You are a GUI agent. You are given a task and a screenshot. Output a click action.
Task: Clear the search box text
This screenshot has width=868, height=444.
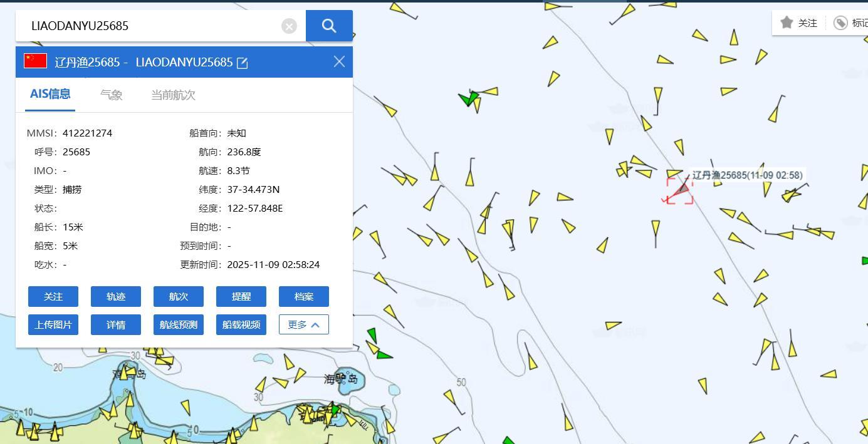[289, 26]
